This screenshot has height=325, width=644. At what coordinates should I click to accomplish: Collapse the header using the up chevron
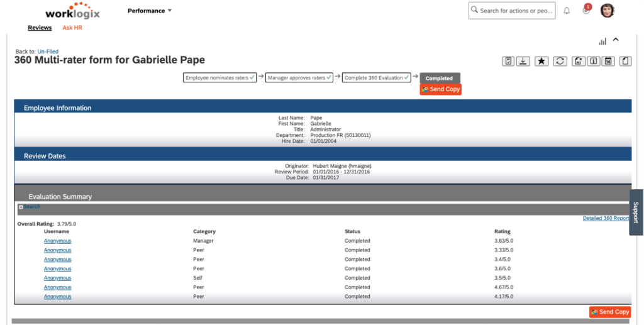[x=616, y=40]
